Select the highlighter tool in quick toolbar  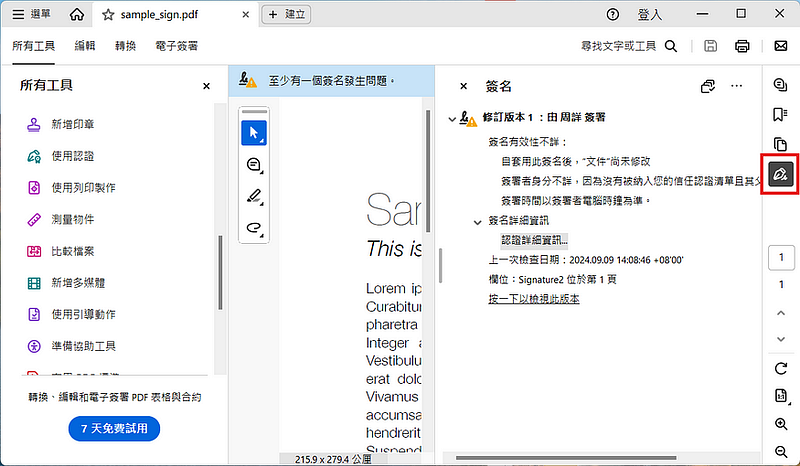(x=254, y=196)
